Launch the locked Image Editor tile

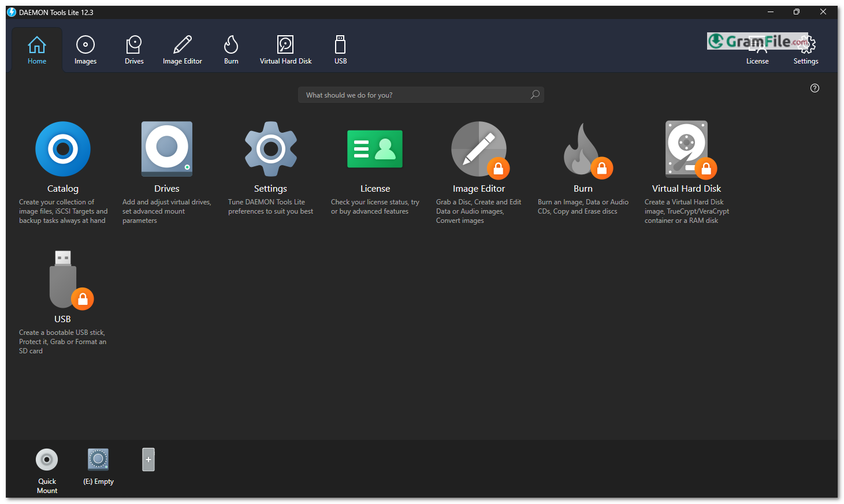click(x=479, y=149)
